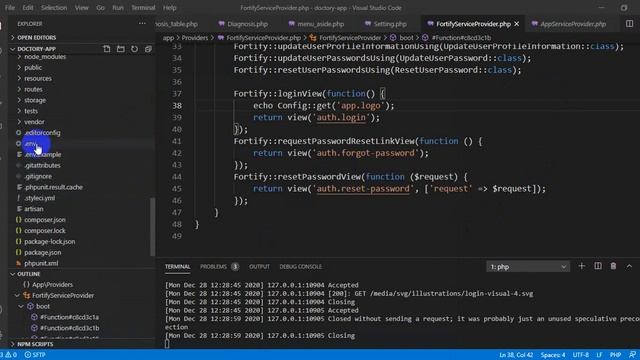The width and height of the screenshot is (640, 360).
Task: Open the terminal selector dropdown '1: php'
Action: tap(528, 267)
